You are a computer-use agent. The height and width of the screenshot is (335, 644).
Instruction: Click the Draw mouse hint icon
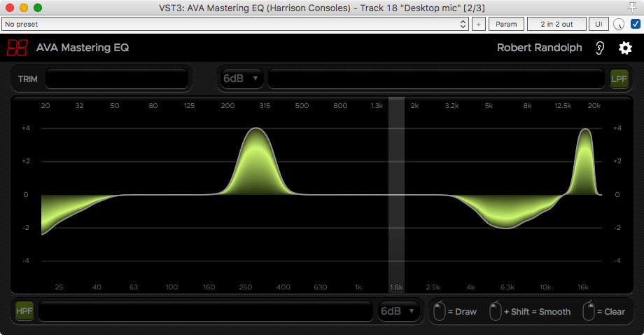[440, 311]
